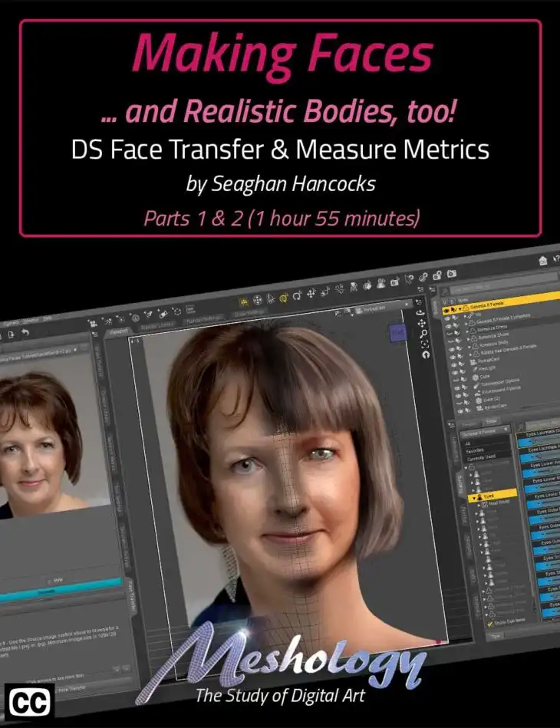Click the camera render icon in toolbar
This screenshot has height=728, width=560.
(451, 274)
